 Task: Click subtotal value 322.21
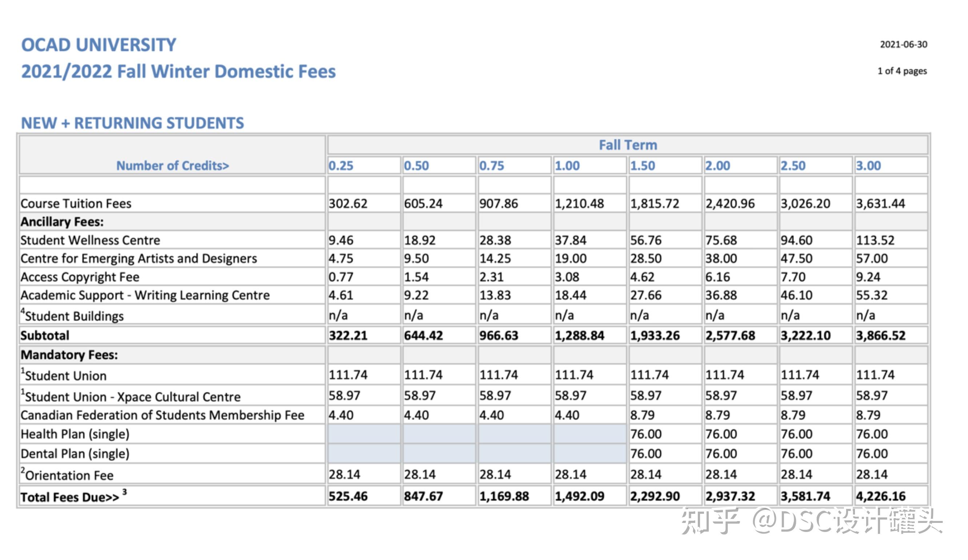point(348,335)
